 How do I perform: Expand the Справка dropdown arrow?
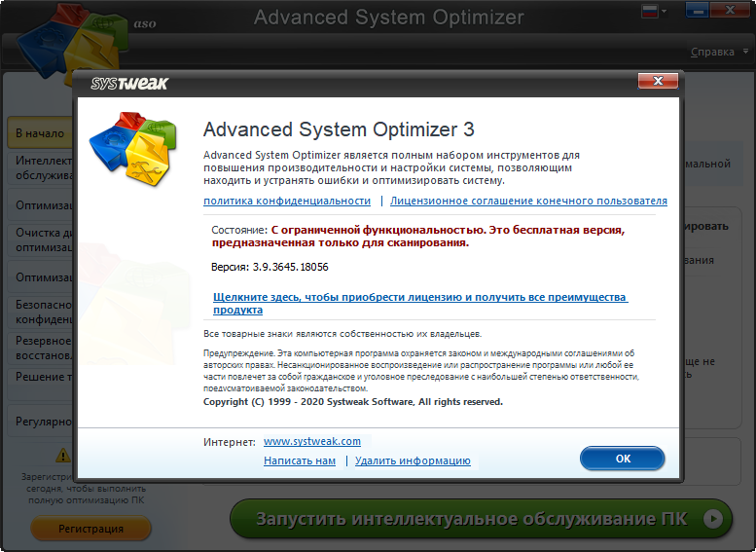pos(745,52)
